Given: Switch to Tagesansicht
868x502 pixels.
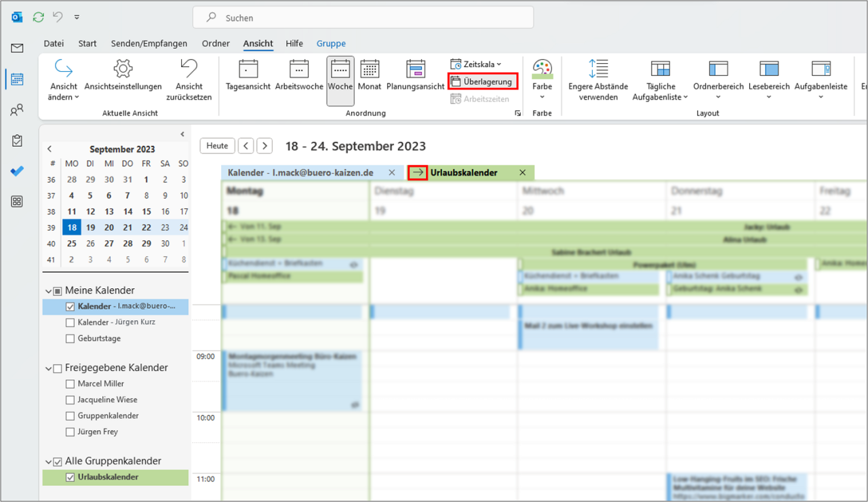Looking at the screenshot, I should (x=248, y=75).
